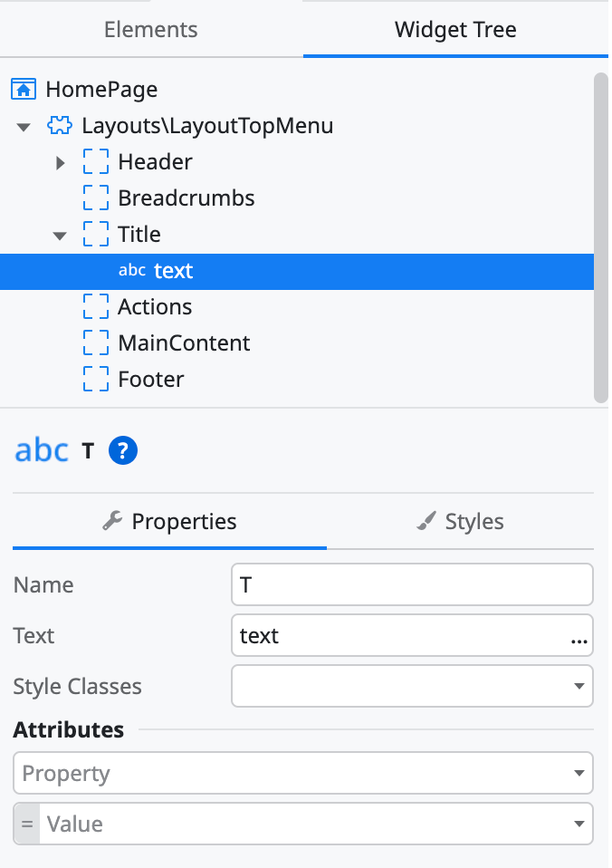Screen dimensions: 612x868
Task: Select the text widget tree item
Action: [173, 271]
